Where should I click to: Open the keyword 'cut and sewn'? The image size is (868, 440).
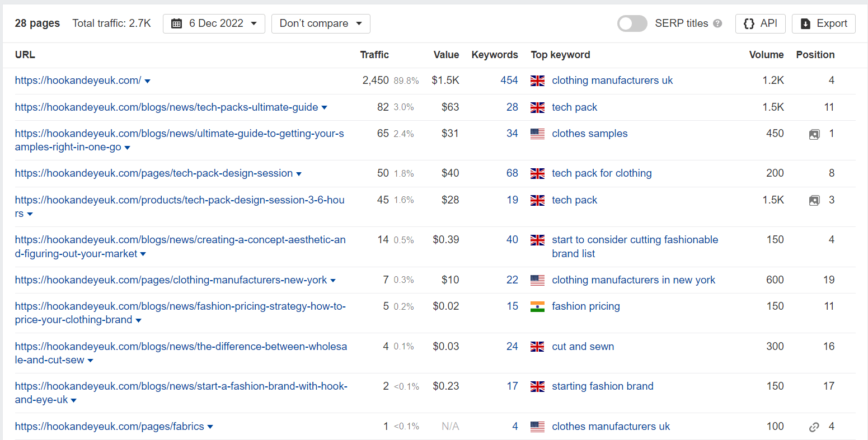coord(583,347)
